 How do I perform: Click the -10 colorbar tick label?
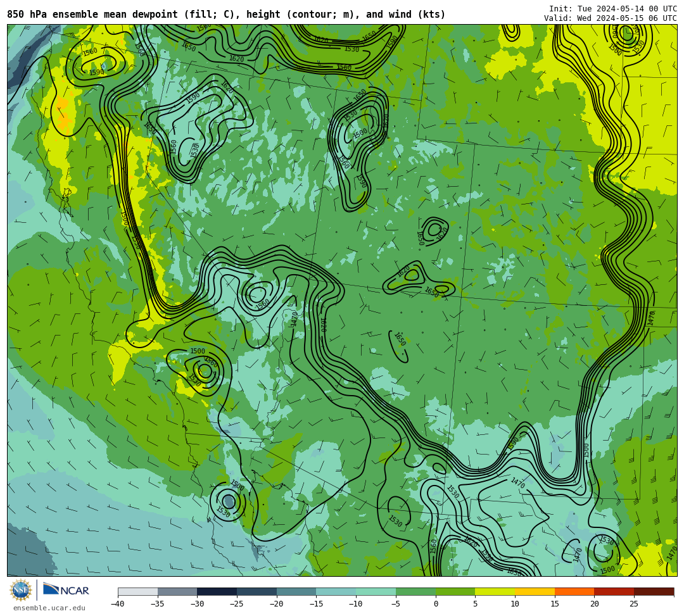(356, 604)
